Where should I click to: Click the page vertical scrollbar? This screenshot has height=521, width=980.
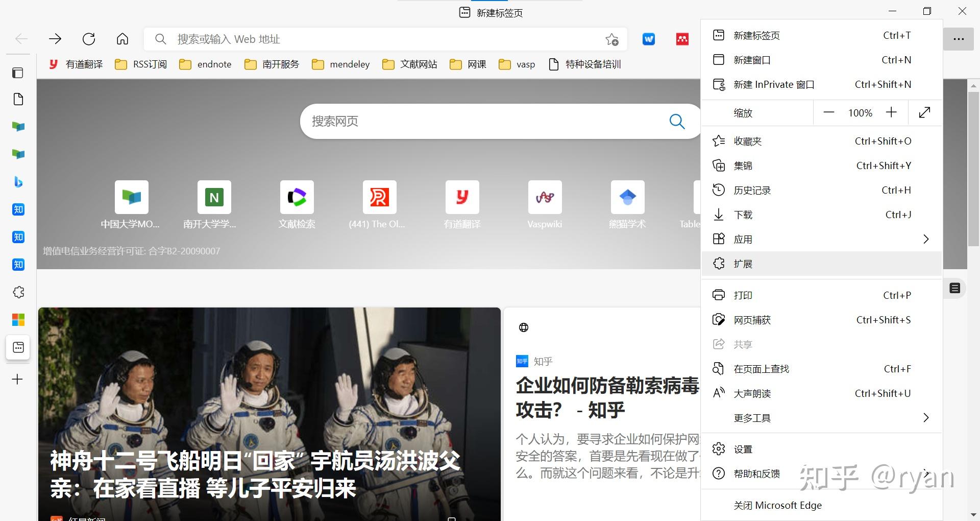tap(973, 169)
